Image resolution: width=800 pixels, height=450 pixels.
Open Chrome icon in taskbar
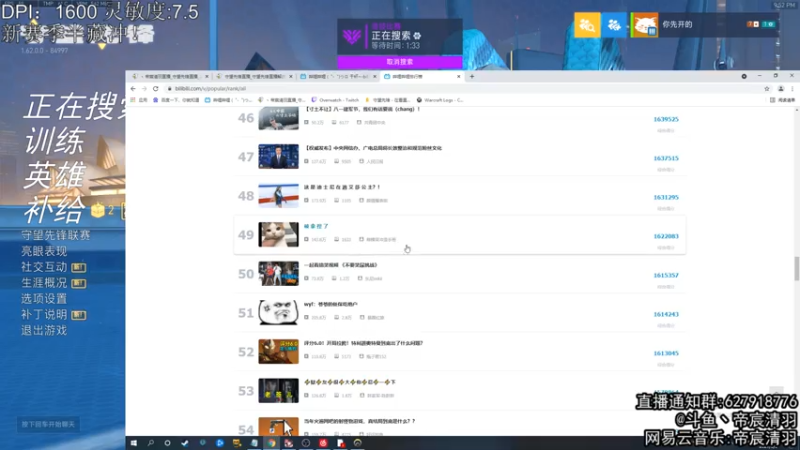(271, 443)
